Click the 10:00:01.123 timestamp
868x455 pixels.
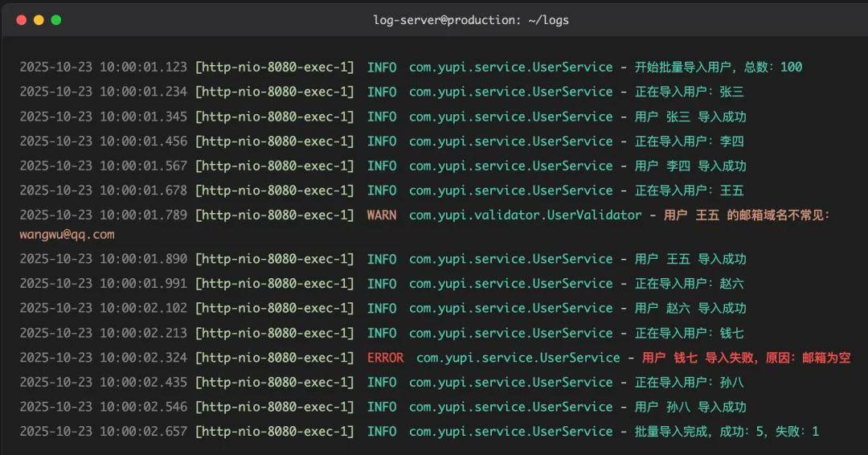tap(143, 68)
